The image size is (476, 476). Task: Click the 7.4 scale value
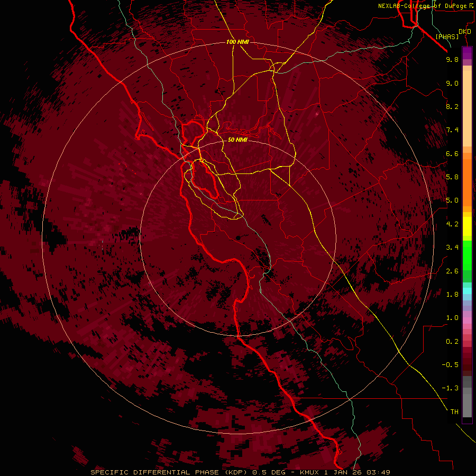[452, 130]
